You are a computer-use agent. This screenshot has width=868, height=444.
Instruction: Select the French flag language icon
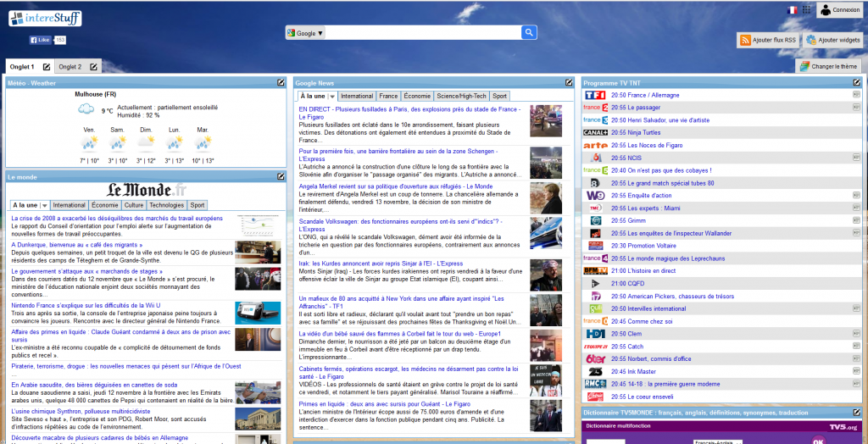pos(793,10)
